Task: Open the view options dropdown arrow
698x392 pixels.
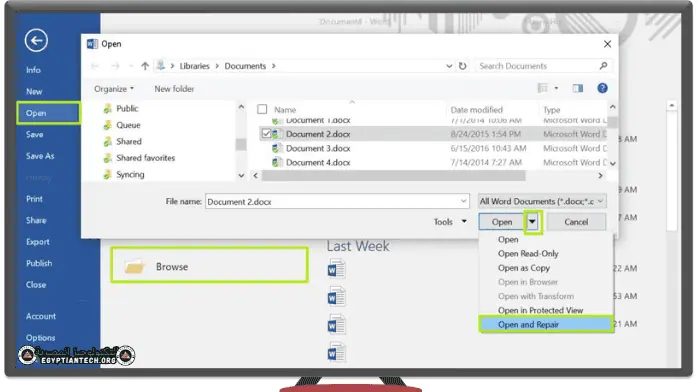Action: tap(556, 88)
